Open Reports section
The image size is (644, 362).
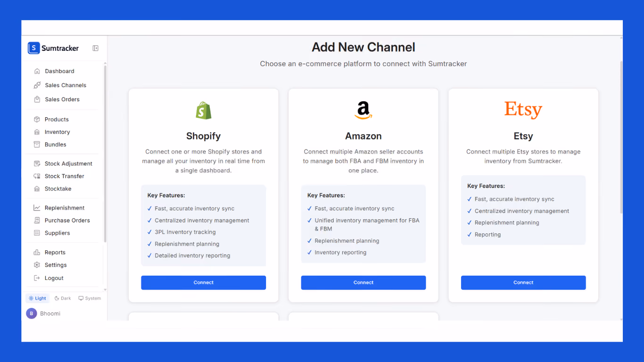click(55, 253)
